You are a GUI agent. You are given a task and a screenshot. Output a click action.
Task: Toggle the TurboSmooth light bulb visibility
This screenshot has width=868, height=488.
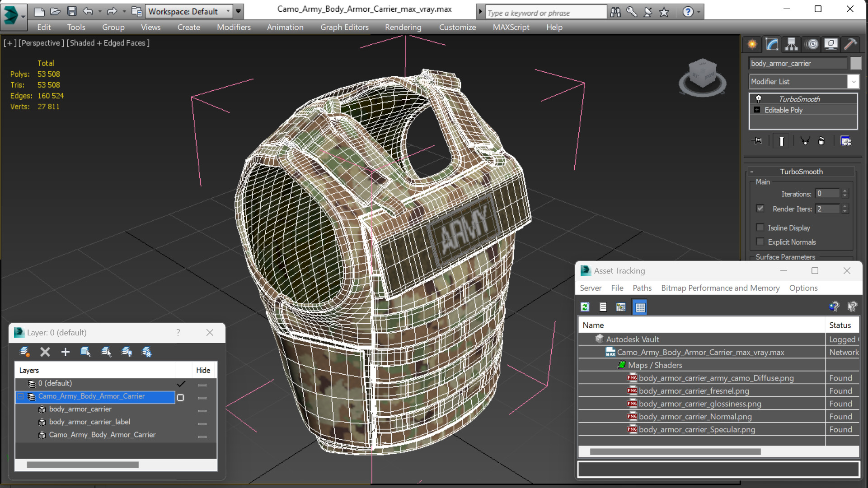pos(758,98)
